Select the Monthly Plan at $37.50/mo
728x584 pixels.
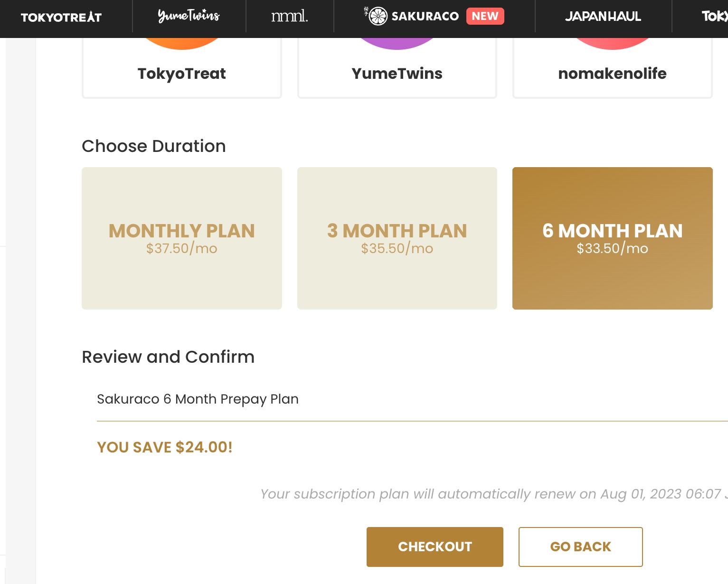coord(182,238)
